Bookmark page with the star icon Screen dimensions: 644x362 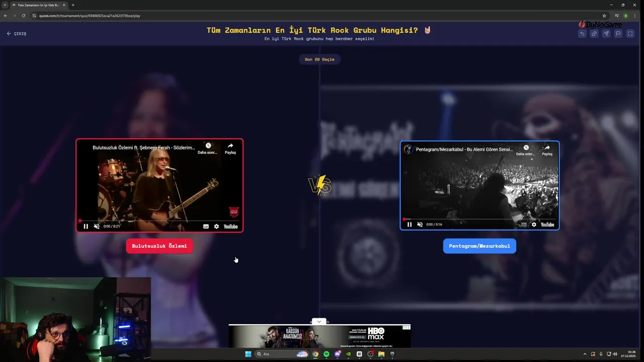point(604,16)
